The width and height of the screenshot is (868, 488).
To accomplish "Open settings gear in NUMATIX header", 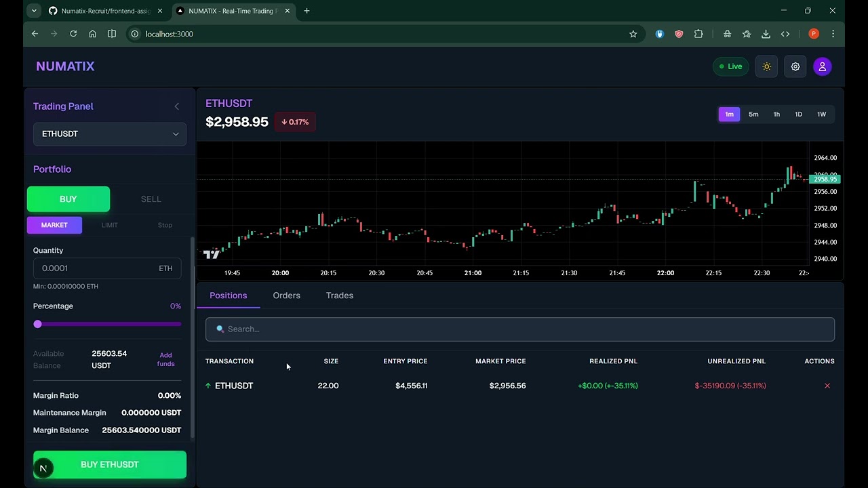I will [x=795, y=66].
